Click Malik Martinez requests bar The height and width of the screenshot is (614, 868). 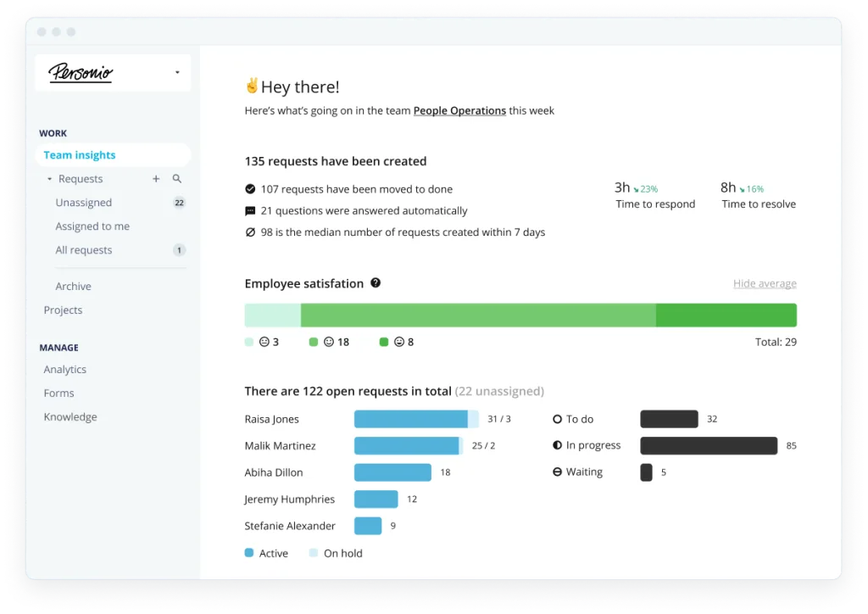[x=409, y=446]
